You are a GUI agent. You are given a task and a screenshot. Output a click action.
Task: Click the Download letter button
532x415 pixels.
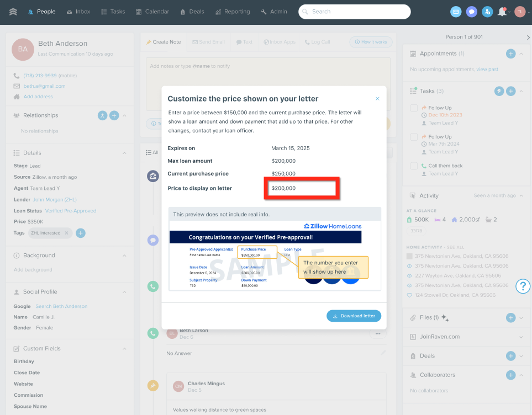[354, 316]
